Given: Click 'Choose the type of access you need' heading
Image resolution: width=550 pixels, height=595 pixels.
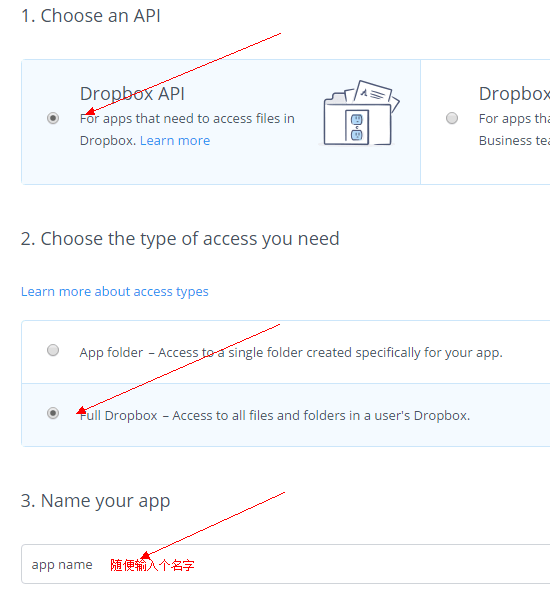Looking at the screenshot, I should click(x=180, y=239).
